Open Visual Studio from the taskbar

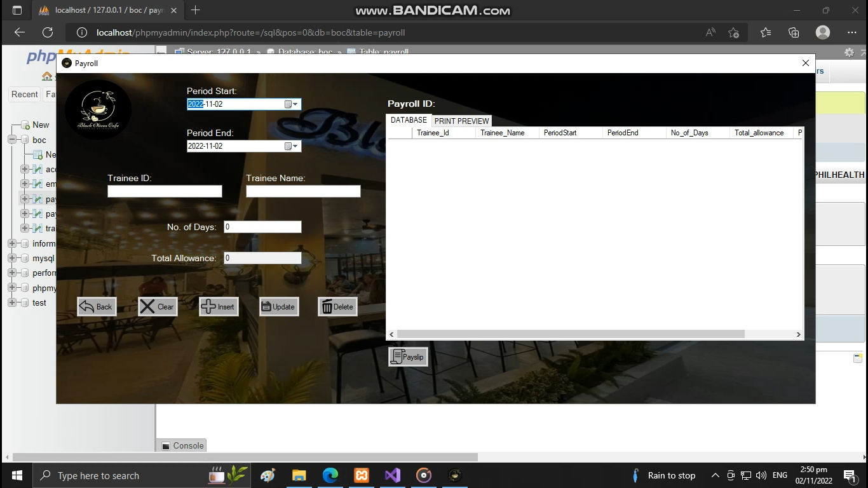pos(393,475)
